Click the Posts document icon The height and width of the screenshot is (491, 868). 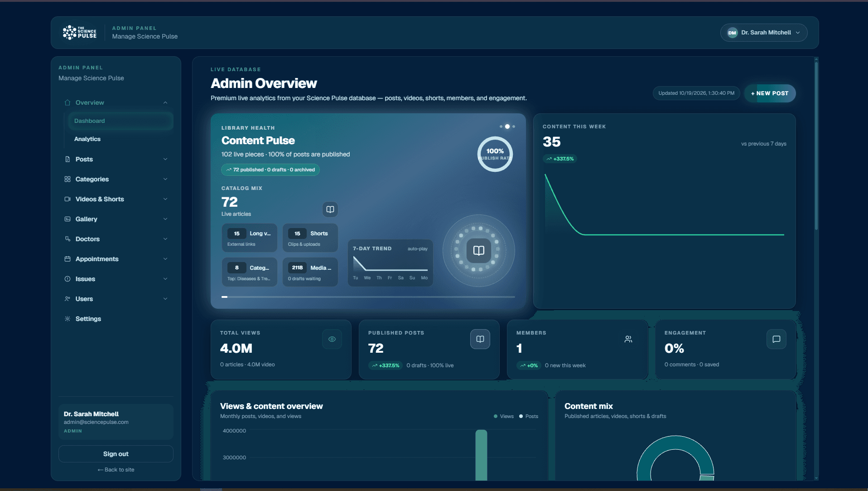coord(68,159)
